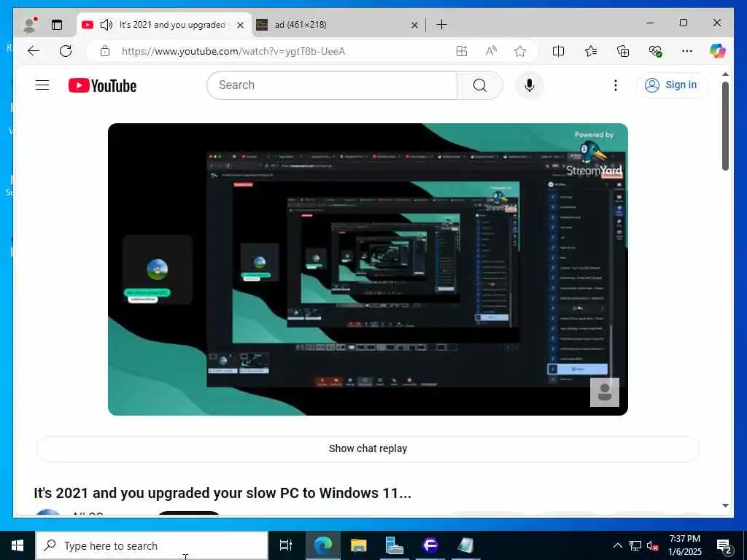Viewport: 747px width, 560px height.
Task: Open Edge Settings and more menu
Action: point(687,51)
